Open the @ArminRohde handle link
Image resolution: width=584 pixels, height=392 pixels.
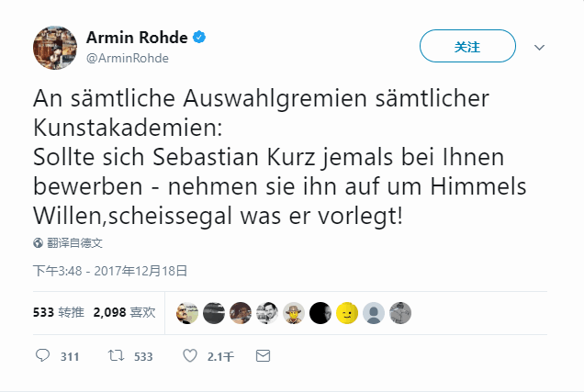tap(127, 58)
